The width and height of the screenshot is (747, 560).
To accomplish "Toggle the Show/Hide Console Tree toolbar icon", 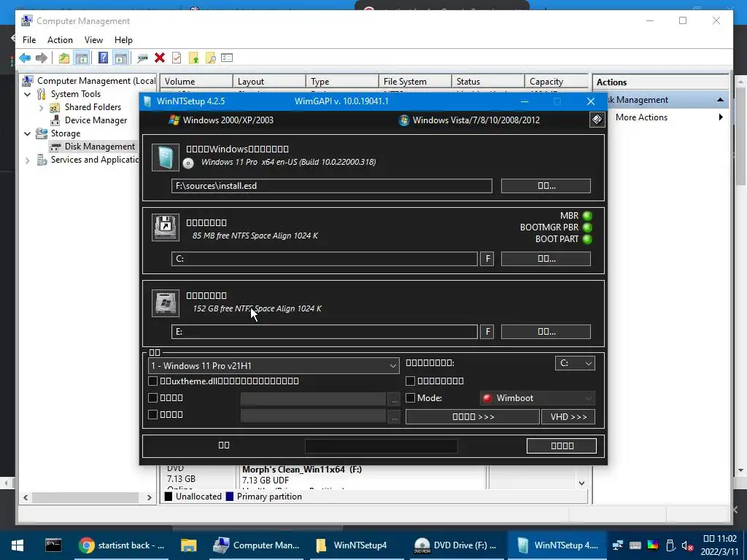I will click(x=82, y=58).
